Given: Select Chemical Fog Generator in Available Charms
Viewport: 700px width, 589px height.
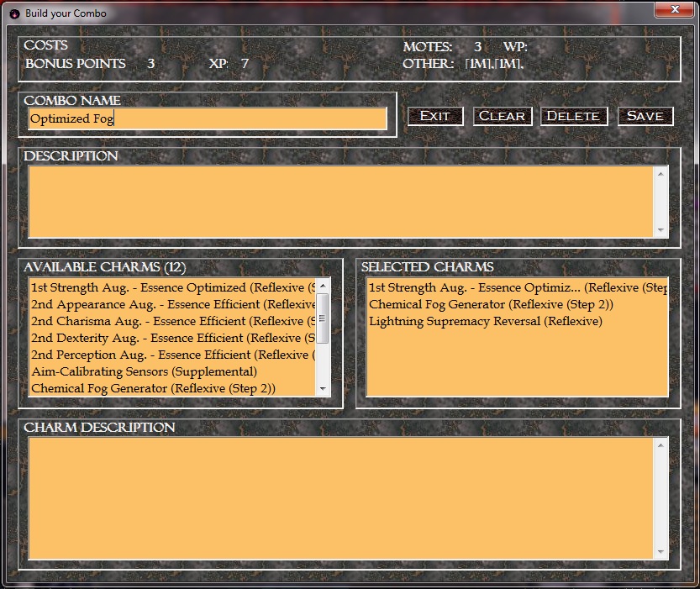Looking at the screenshot, I should point(173,388).
